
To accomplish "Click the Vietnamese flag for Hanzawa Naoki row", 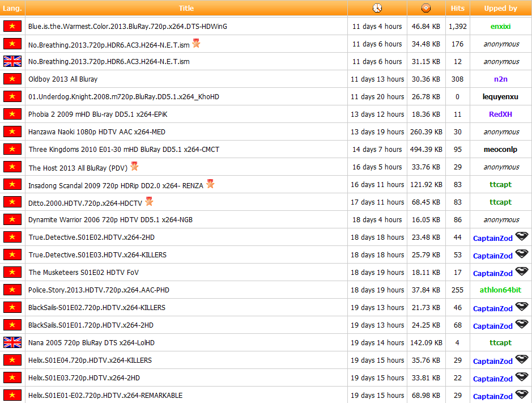I will pos(12,131).
